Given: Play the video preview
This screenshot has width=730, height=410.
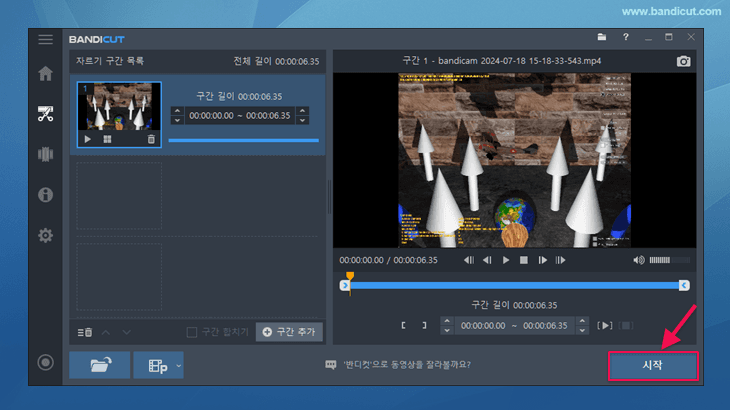Looking at the screenshot, I should click(506, 260).
